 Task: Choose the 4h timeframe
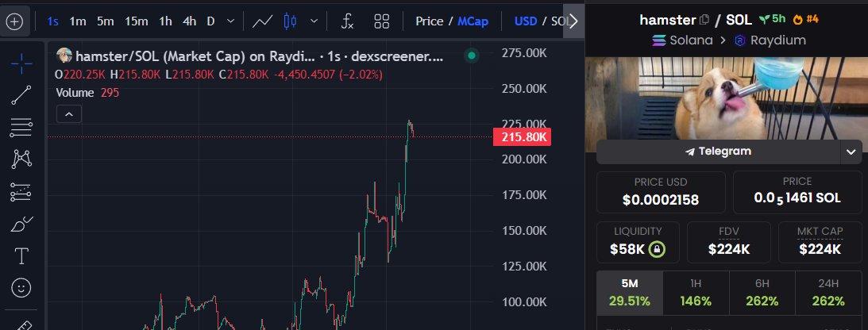pyautogui.click(x=189, y=21)
